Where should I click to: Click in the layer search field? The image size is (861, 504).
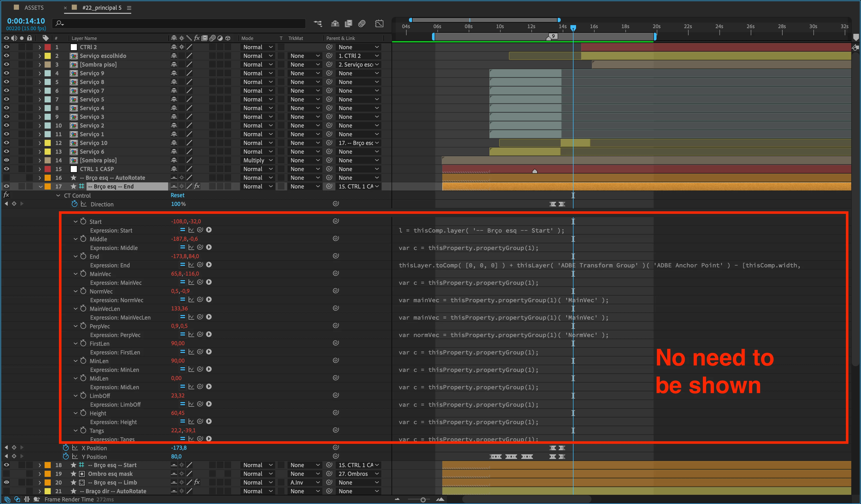181,23
